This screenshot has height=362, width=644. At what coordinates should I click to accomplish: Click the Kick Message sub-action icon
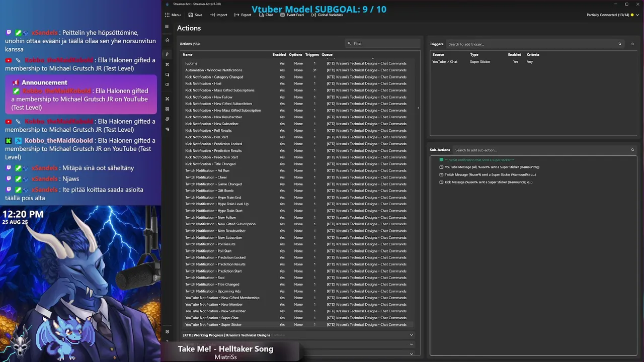pos(441,182)
